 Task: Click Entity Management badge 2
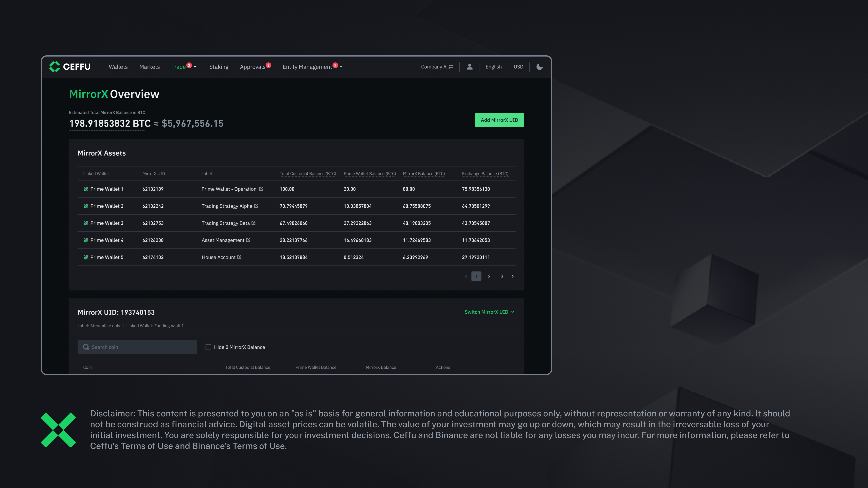[x=335, y=65]
